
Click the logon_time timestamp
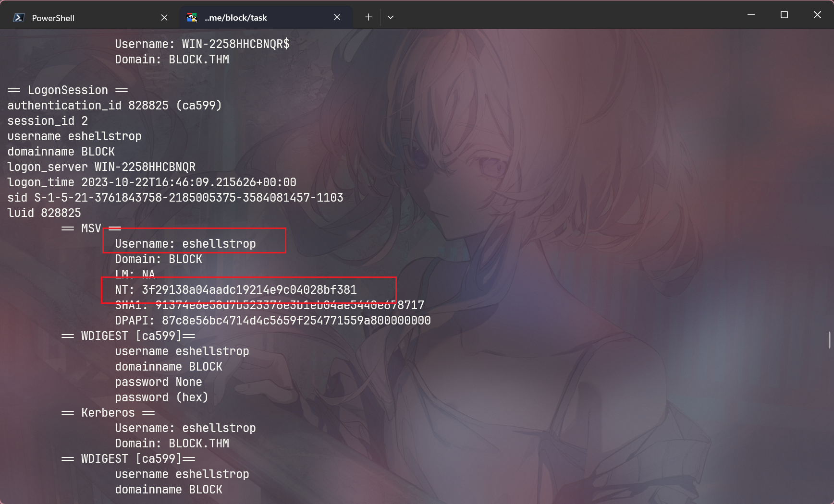188,182
